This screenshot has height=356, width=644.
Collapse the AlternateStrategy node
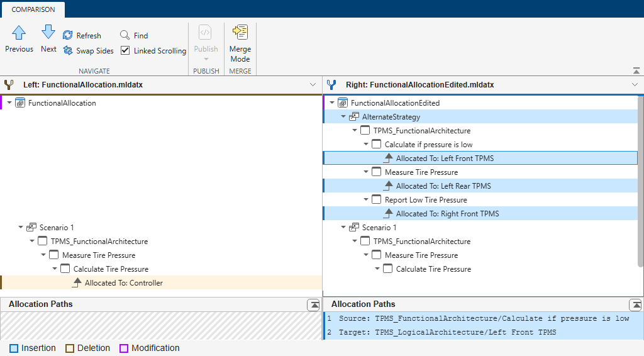click(x=343, y=116)
